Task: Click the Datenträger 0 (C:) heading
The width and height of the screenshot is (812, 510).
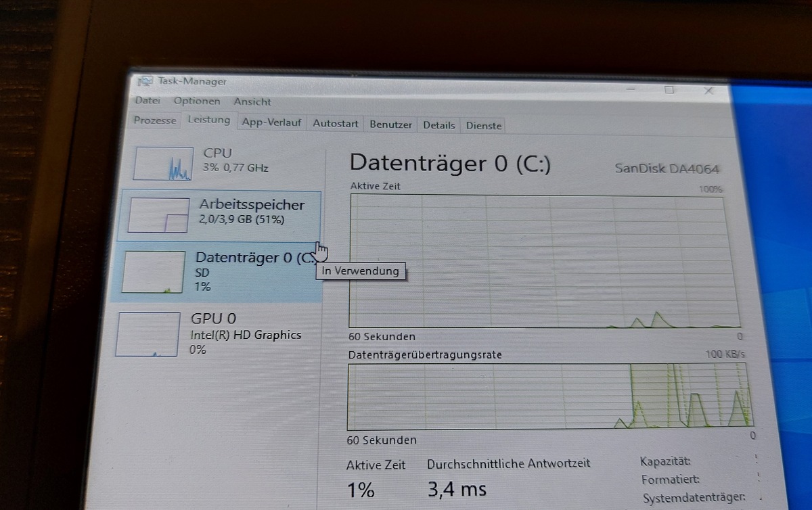Action: (450, 164)
